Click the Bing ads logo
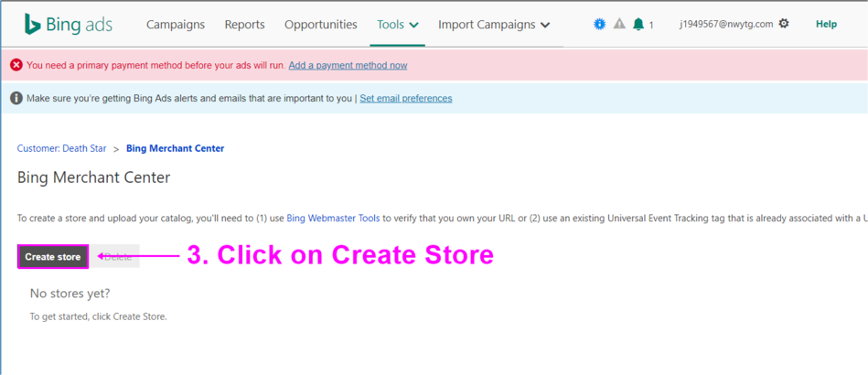The height and width of the screenshot is (375, 868). (x=68, y=25)
